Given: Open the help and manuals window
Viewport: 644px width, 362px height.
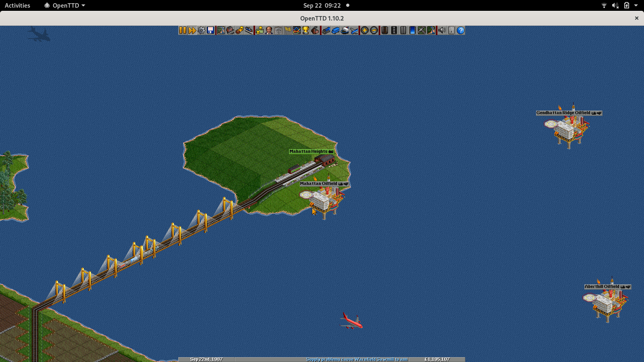Looking at the screenshot, I should click(460, 31).
